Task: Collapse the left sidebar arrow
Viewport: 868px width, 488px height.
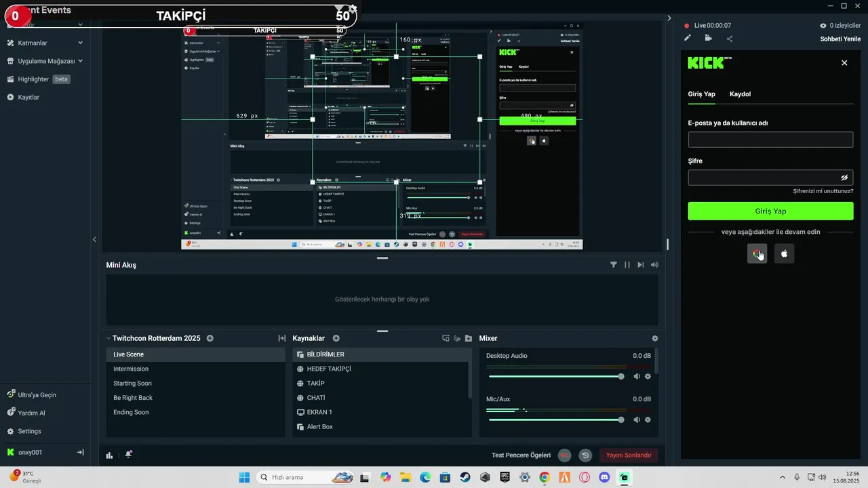Action: point(94,239)
